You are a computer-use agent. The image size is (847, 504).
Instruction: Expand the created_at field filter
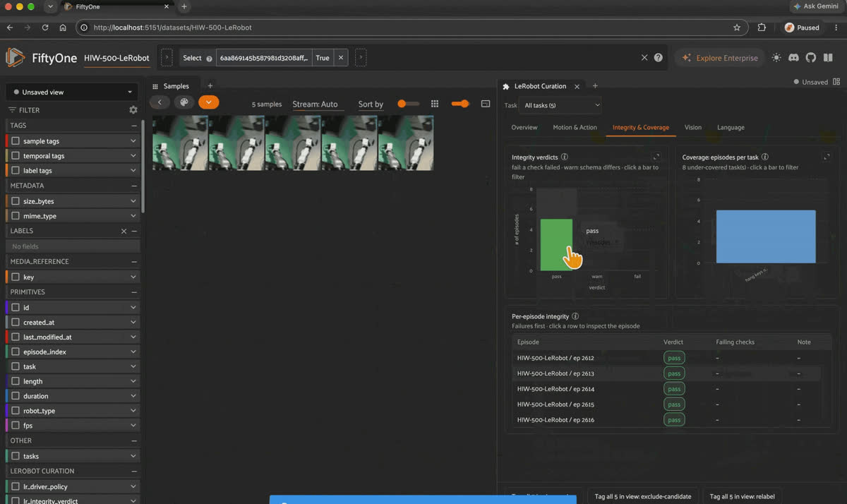coord(133,322)
